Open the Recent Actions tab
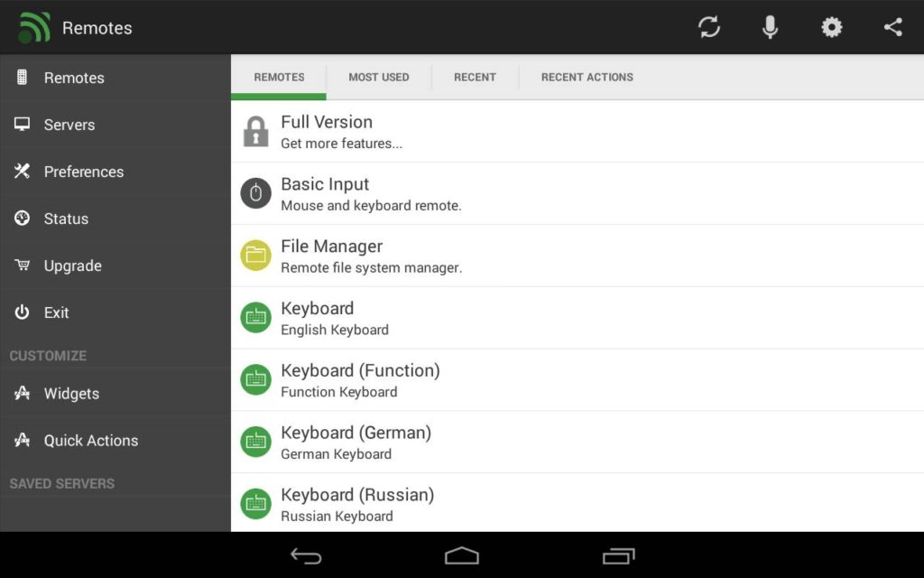The height and width of the screenshot is (578, 924). (587, 78)
